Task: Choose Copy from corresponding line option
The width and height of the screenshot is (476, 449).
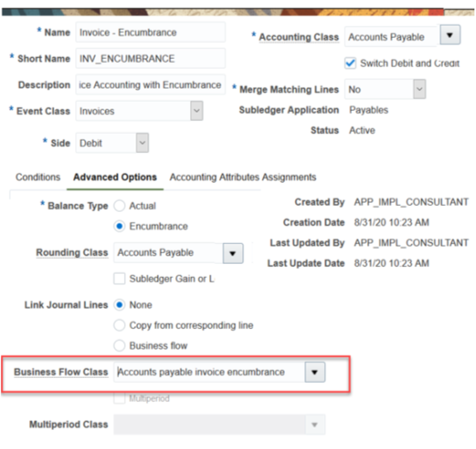Action: (x=119, y=325)
